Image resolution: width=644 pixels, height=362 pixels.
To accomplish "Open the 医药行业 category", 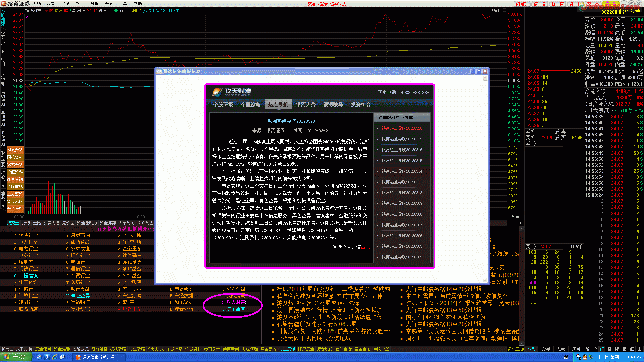I will (x=80, y=282).
